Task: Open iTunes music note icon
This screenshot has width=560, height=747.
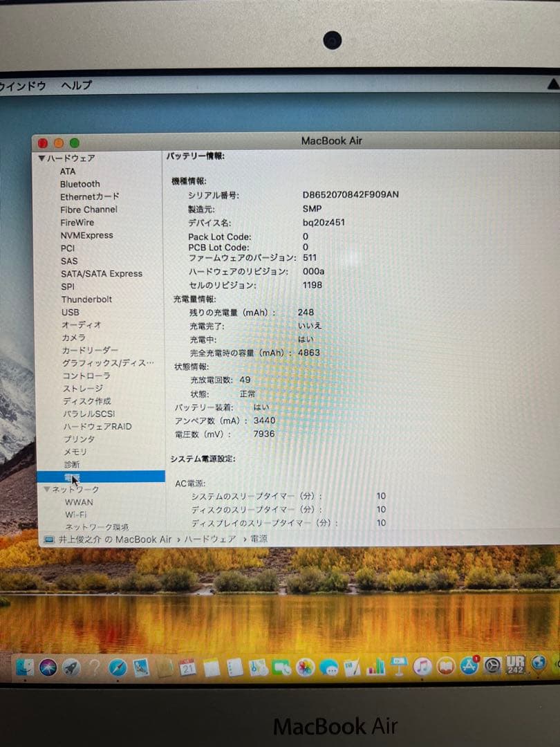Action: pyautogui.click(x=422, y=666)
